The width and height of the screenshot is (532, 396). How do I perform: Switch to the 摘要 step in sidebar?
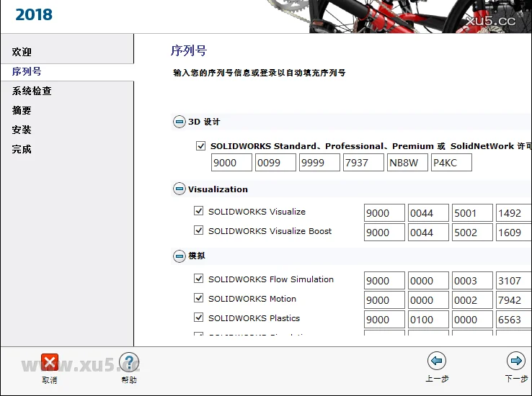coord(22,111)
